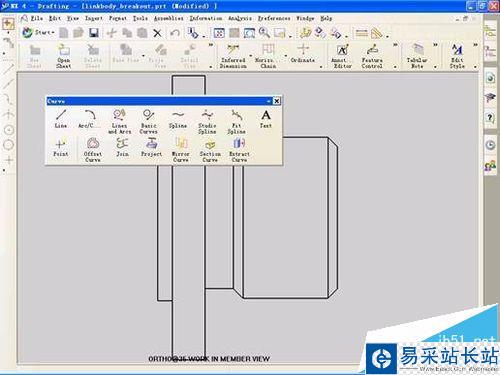Click the Delete X icon
This screenshot has height=375, width=500.
[157, 33]
